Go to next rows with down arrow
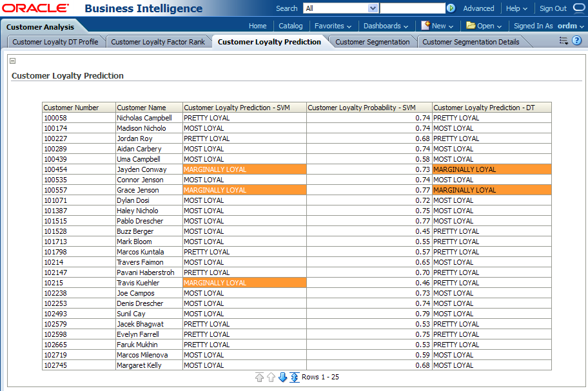 click(x=282, y=377)
